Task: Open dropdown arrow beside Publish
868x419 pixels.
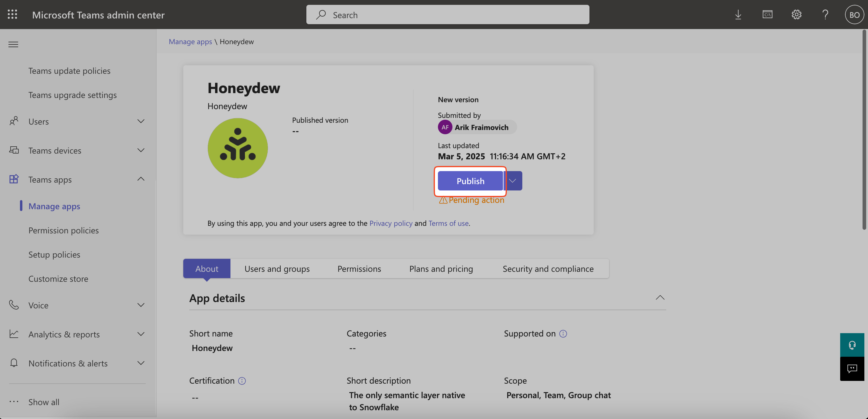Action: [513, 181]
